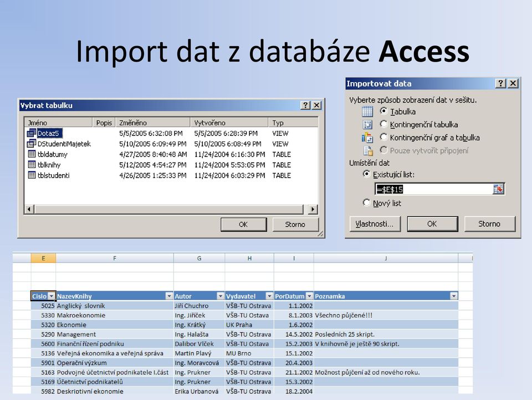
Task: Sort by the Změněno column header
Action: click(x=153, y=123)
